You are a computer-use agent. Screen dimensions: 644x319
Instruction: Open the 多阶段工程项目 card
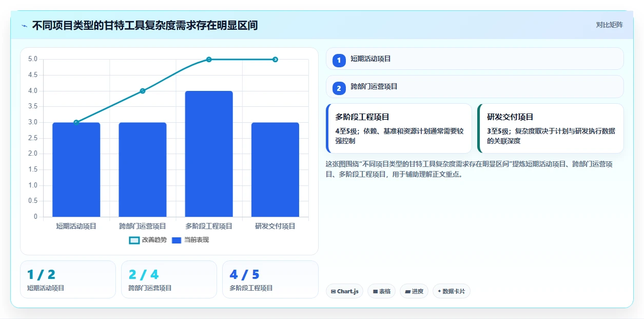point(399,128)
